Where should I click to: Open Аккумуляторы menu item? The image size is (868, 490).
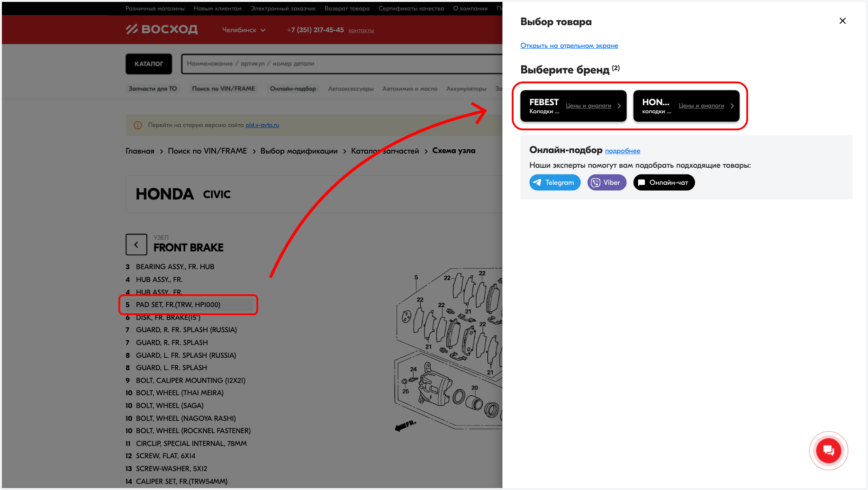point(466,89)
